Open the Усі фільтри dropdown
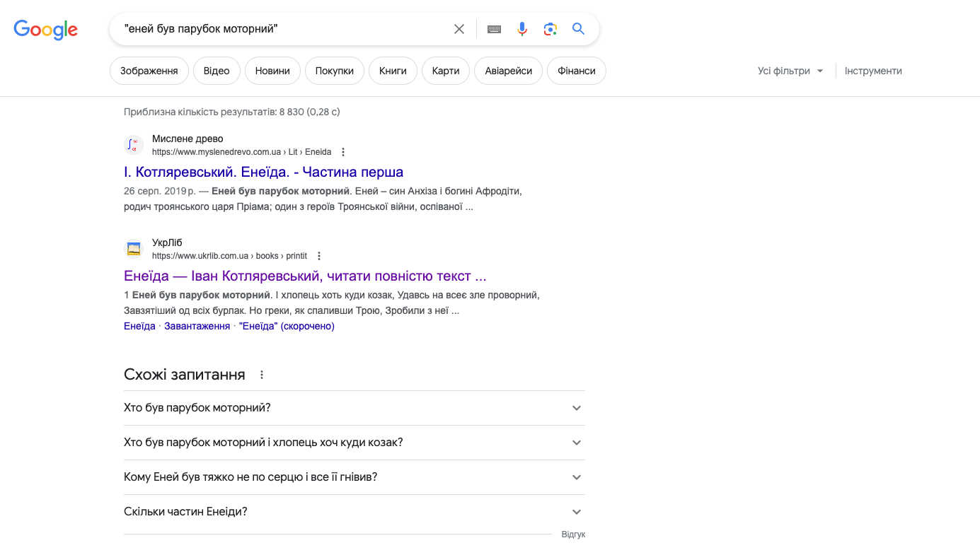 (x=790, y=71)
